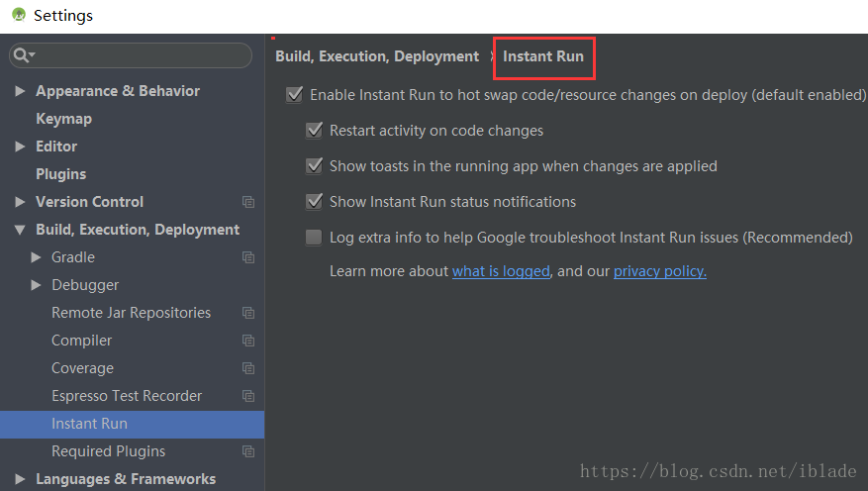Click in the settings search field
The width and height of the screenshot is (868, 491).
click(131, 55)
